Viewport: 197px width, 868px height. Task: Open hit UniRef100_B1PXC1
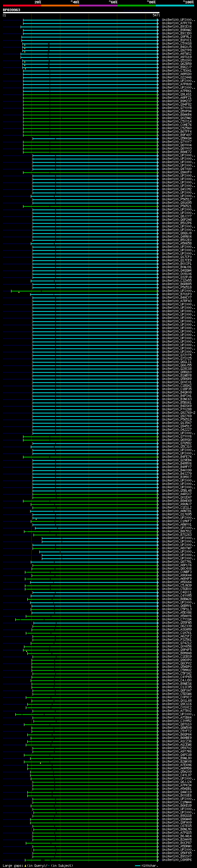[177, 40]
